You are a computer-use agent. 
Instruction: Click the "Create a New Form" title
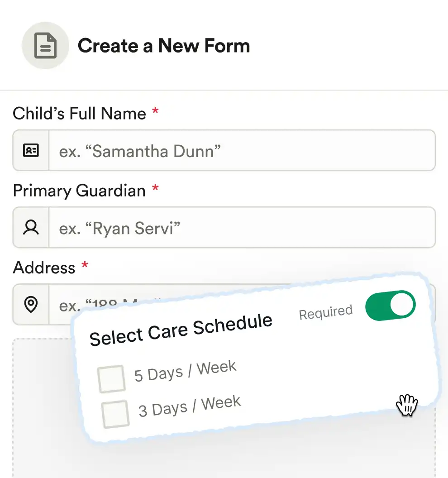tap(163, 46)
